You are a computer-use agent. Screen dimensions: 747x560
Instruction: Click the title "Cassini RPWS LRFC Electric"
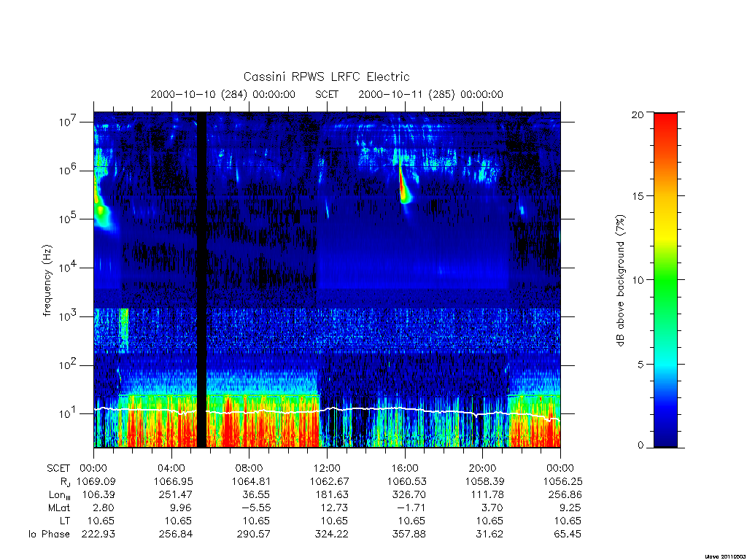(x=326, y=77)
